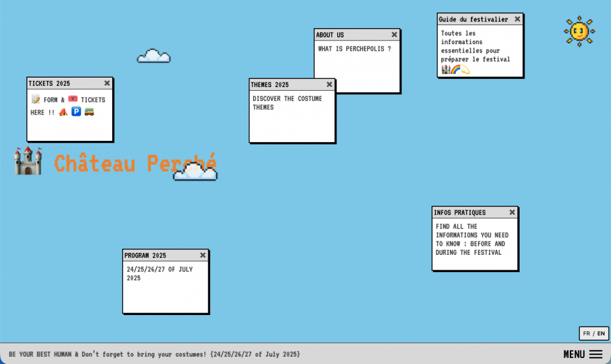Open the hamburger menu icon
Image resolution: width=611 pixels, height=364 pixels.
[x=595, y=354]
